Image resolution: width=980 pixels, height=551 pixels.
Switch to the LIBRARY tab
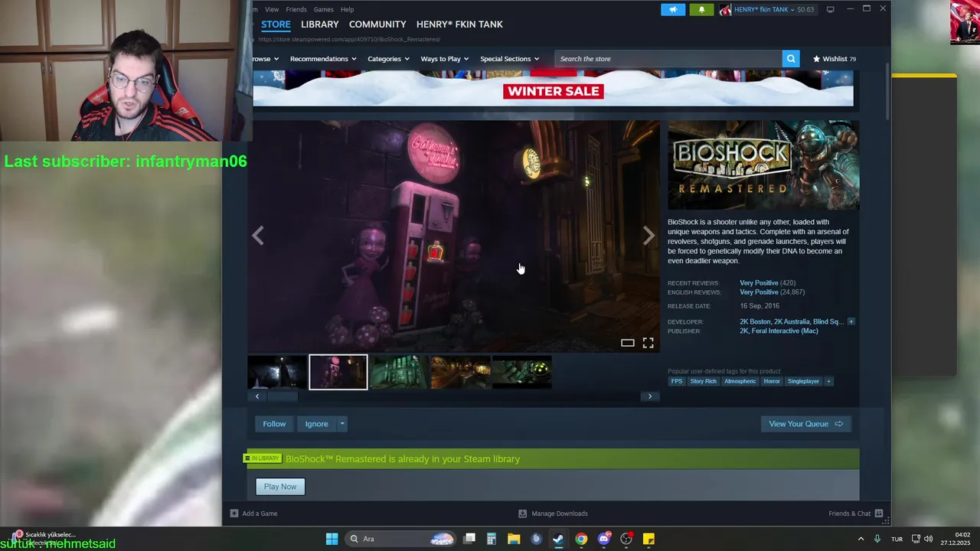[x=319, y=24]
